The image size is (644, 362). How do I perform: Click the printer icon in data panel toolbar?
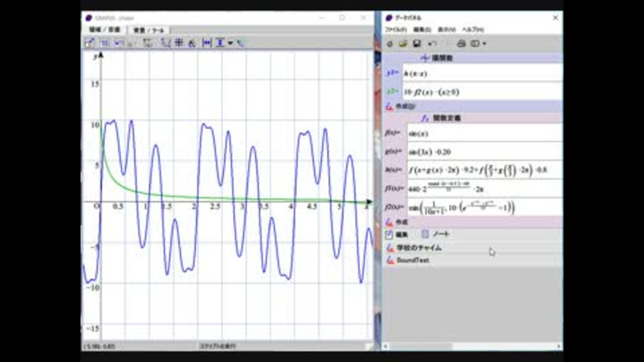[462, 44]
